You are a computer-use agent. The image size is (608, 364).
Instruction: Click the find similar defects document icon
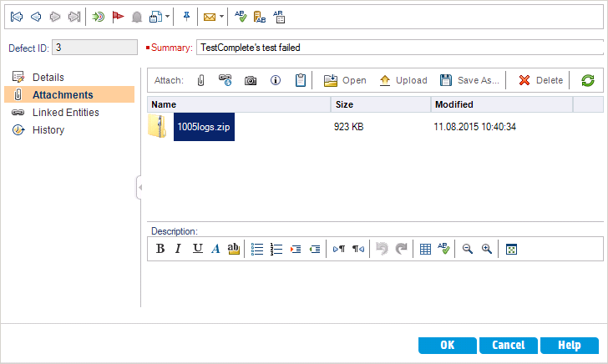coord(156,17)
